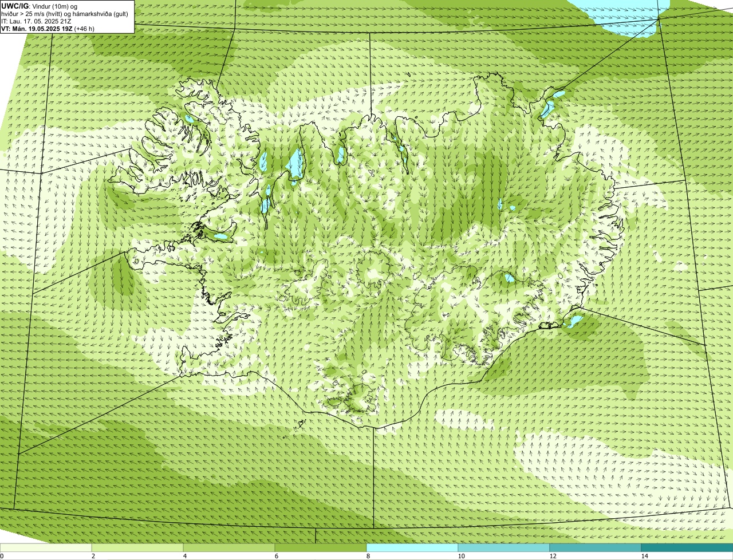The width and height of the screenshot is (733, 560).
Task: Click the 10–12 turquoise legend swatch
Action: 504,547
